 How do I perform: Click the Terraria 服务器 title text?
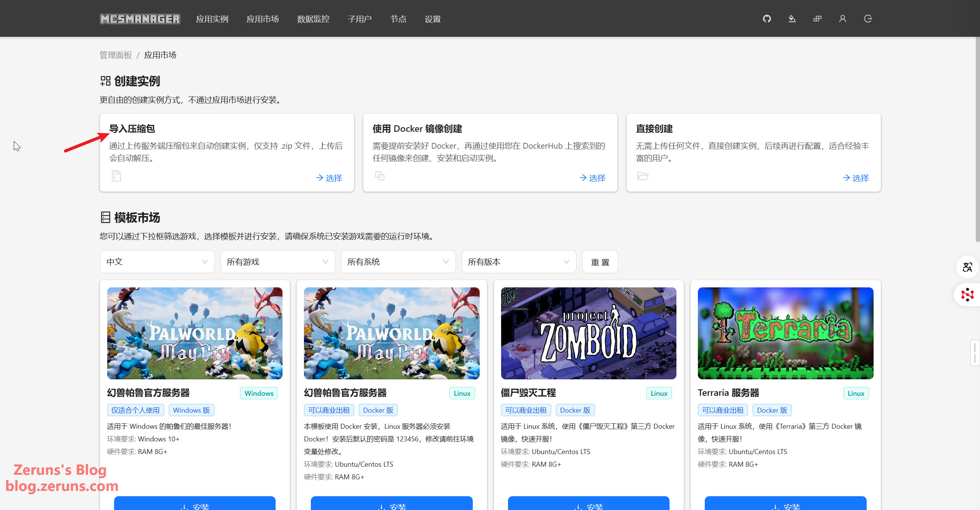click(728, 393)
